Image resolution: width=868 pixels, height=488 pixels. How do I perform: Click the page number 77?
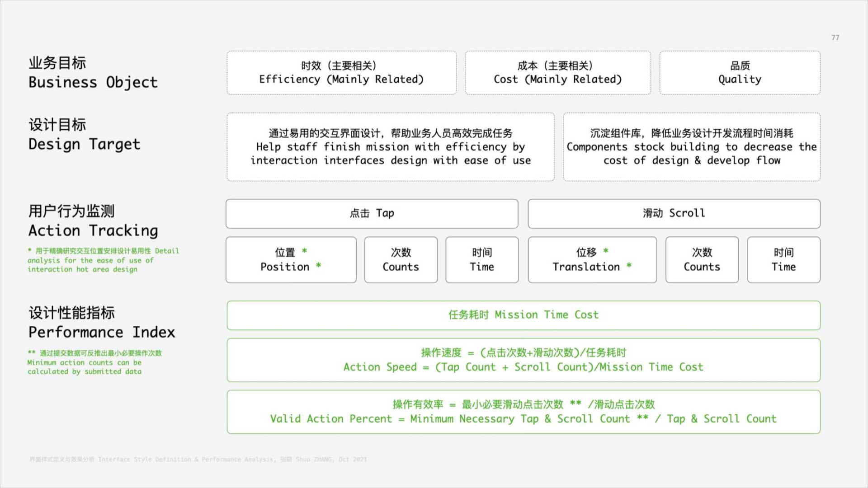(835, 38)
